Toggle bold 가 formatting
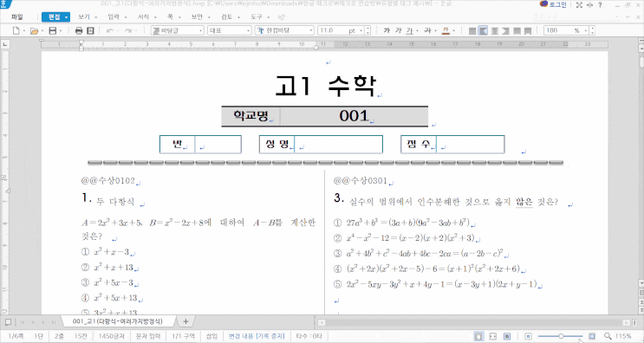This screenshot has width=644, height=343. [387, 31]
